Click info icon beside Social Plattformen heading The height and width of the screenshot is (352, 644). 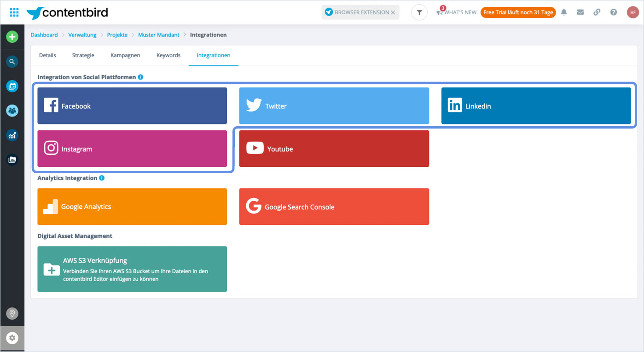coord(140,77)
